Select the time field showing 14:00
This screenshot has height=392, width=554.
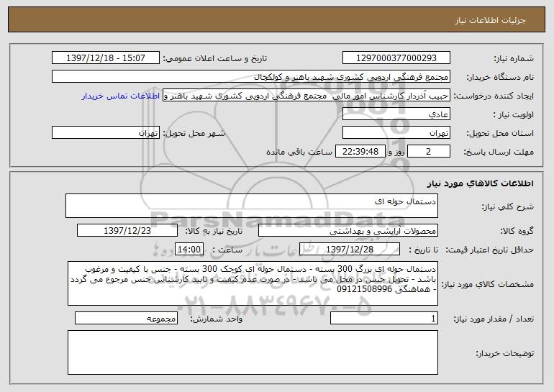click(189, 250)
